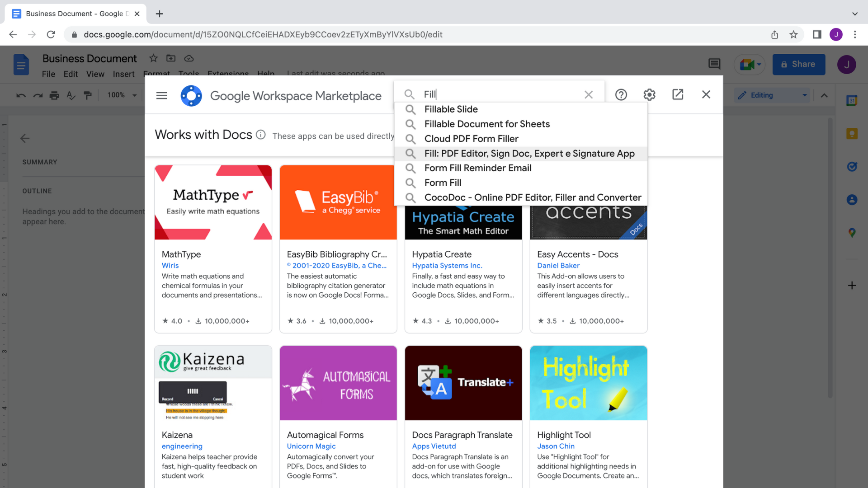Open the comment history panel
The image size is (868, 488).
click(714, 64)
